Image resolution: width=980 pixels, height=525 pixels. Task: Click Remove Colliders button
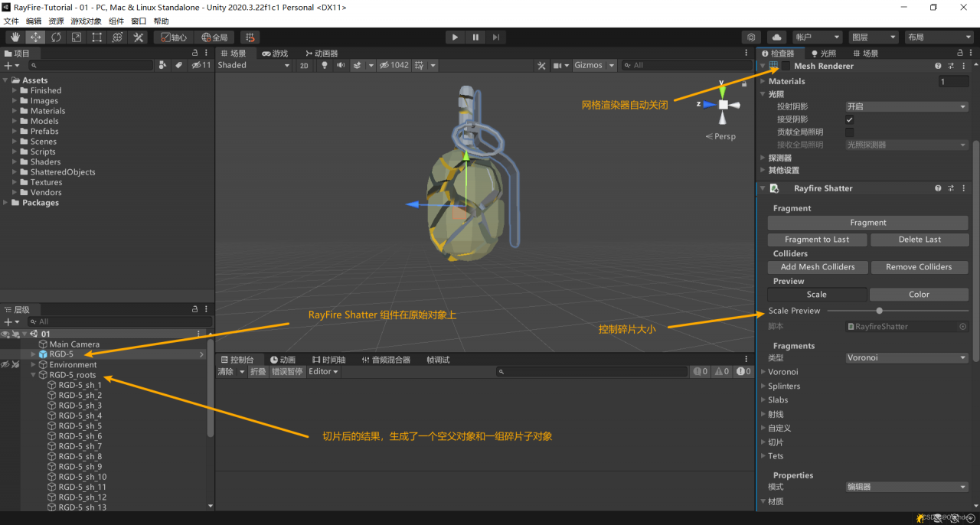[919, 267]
